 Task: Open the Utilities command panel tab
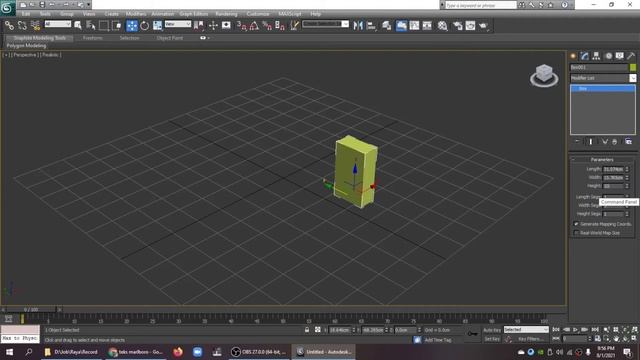click(631, 56)
